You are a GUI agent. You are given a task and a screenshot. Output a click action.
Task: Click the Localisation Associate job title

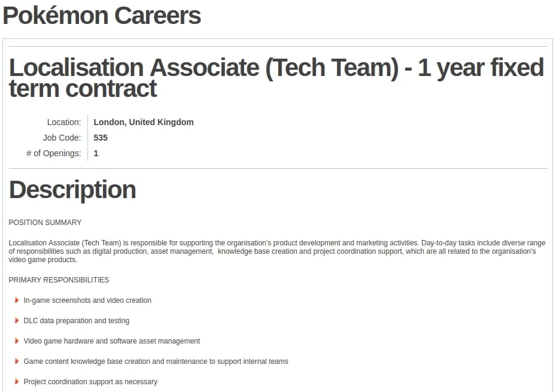277,78
